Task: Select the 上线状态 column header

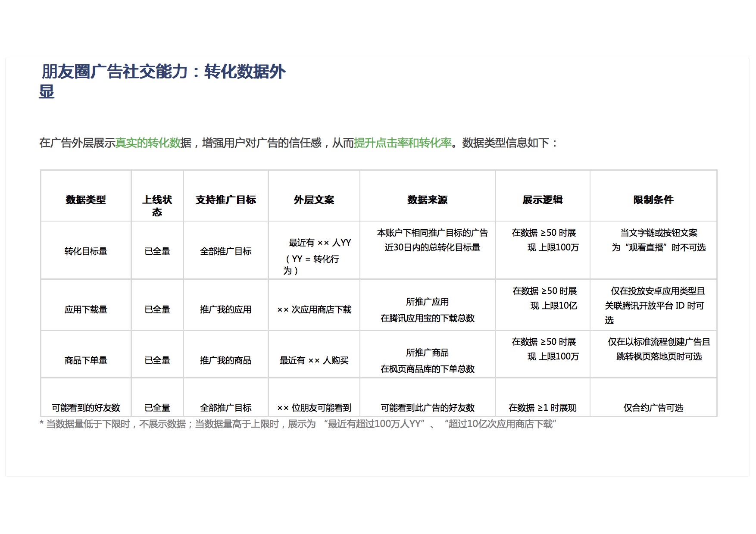Action: tap(157, 205)
